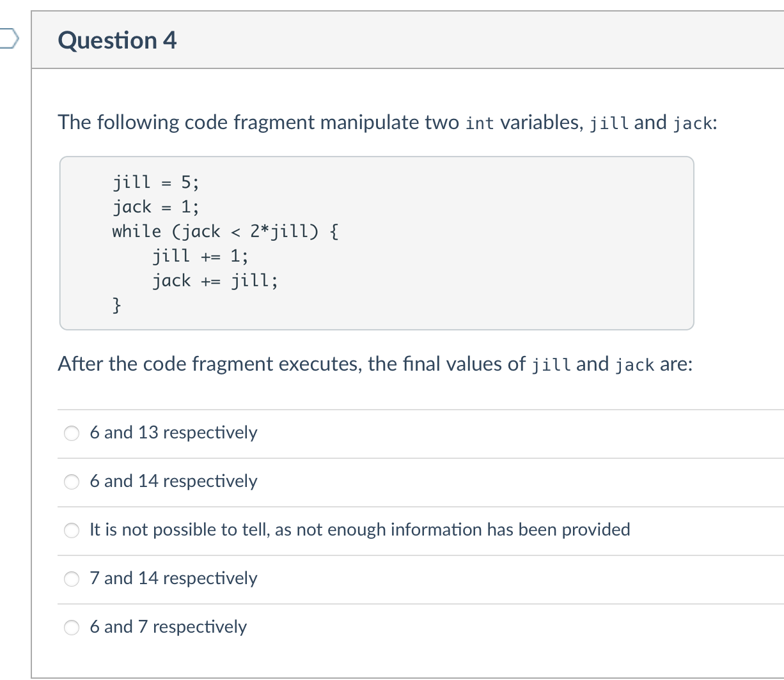The width and height of the screenshot is (784, 680).
Task: Click the 'After the code fragment executes' sentence
Action: [375, 364]
